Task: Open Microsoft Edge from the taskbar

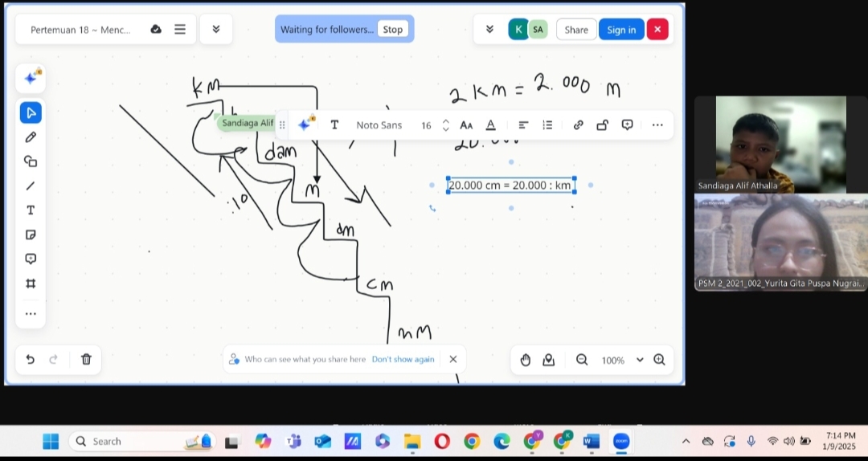Action: [x=502, y=441]
